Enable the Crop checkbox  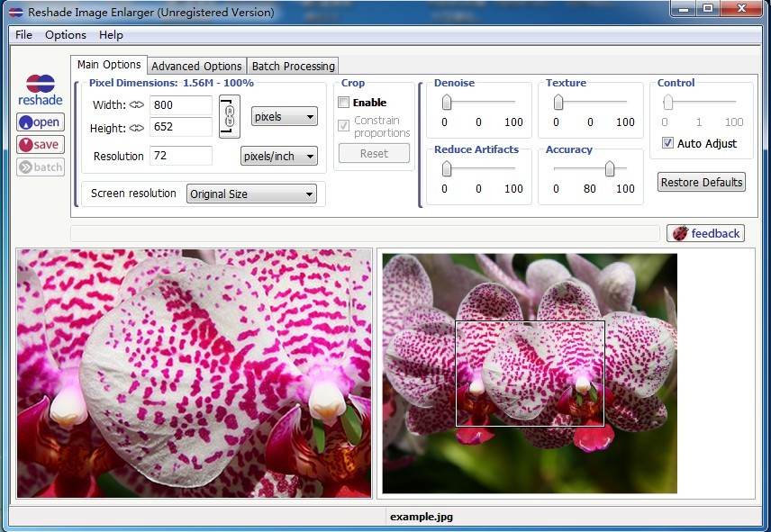(344, 103)
